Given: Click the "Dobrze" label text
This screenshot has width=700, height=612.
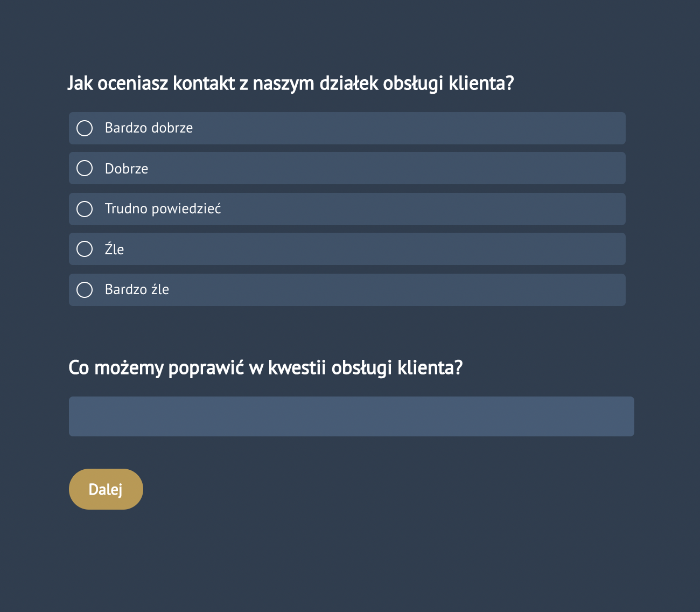Looking at the screenshot, I should [127, 169].
